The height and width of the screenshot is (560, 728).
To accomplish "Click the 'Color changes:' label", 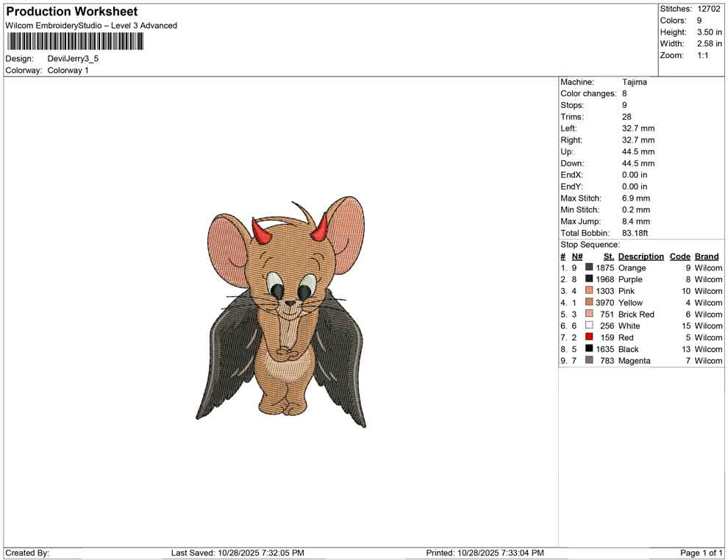I will click(588, 94).
